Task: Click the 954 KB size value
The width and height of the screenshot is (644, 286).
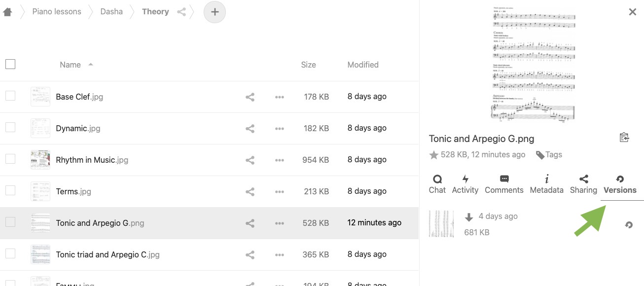Action: click(x=316, y=160)
